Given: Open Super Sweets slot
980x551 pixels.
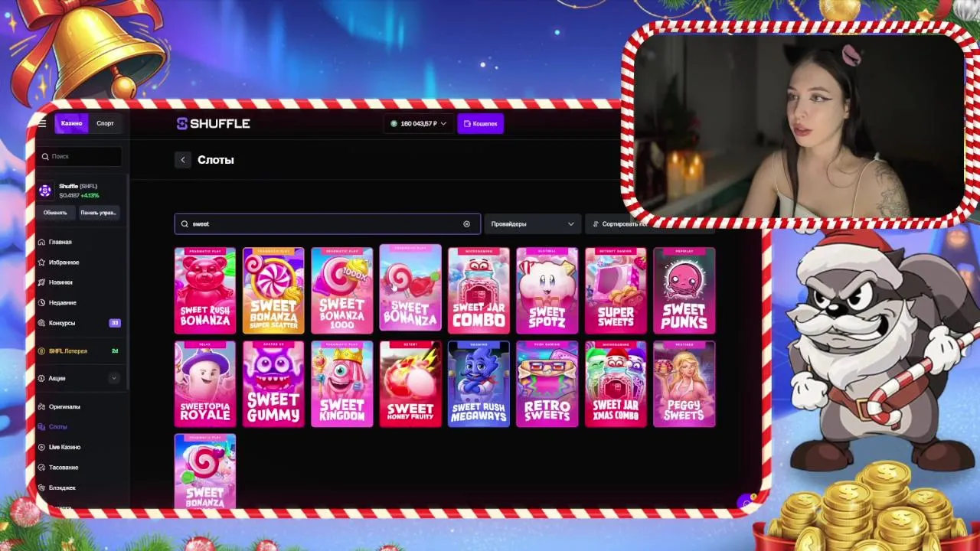Looking at the screenshot, I should (x=616, y=290).
